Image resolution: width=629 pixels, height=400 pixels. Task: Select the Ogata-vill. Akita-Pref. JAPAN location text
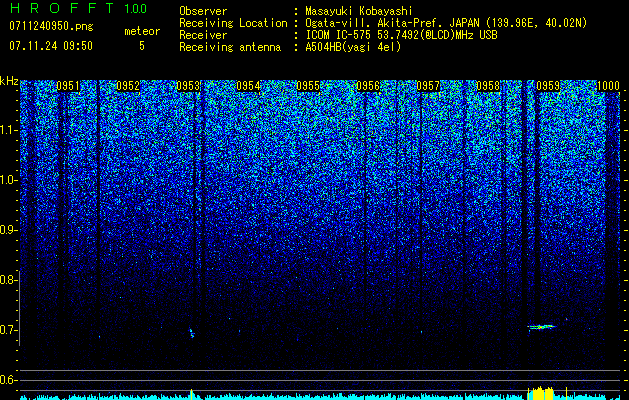coord(446,23)
